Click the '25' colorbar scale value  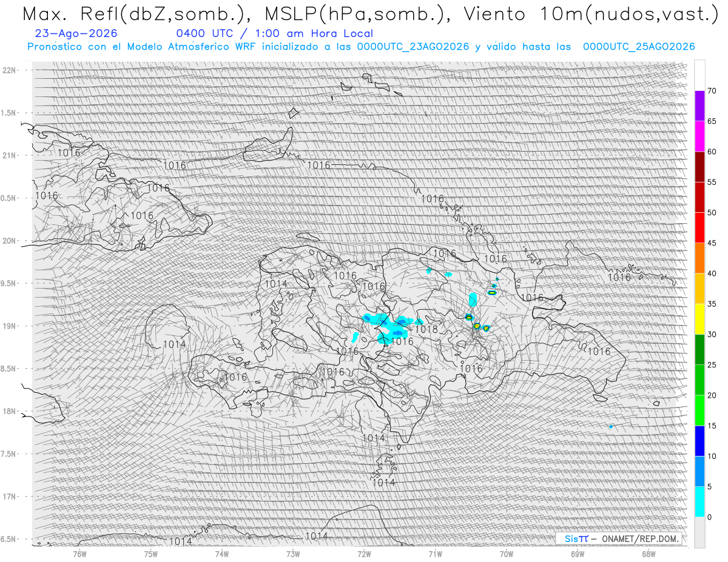point(712,365)
